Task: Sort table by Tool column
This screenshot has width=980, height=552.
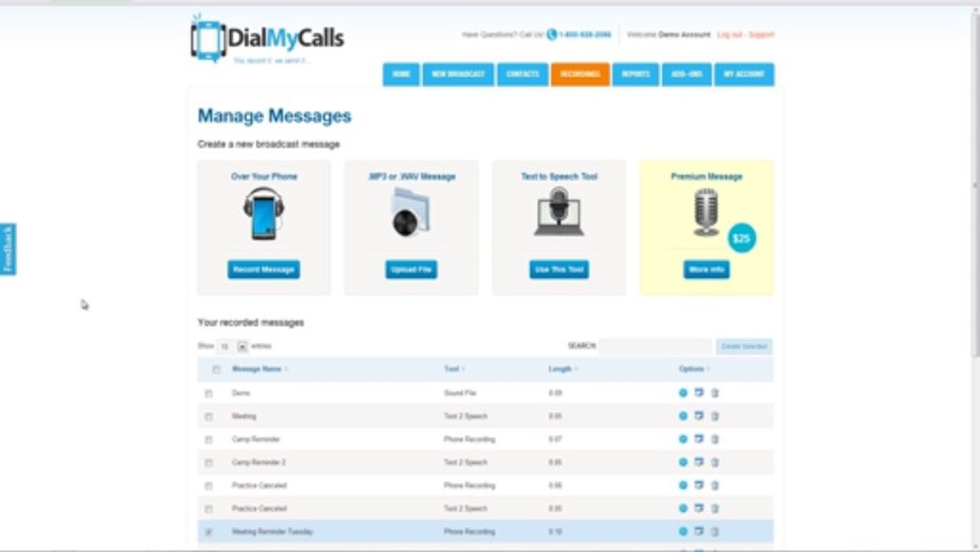Action: tap(454, 369)
